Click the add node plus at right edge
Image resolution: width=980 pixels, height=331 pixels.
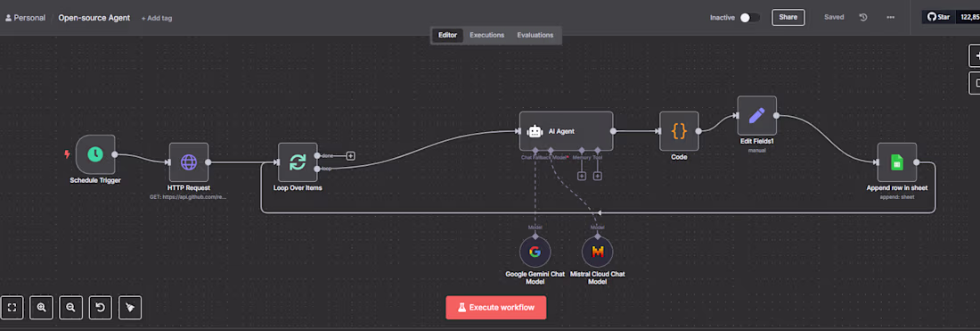[975, 55]
